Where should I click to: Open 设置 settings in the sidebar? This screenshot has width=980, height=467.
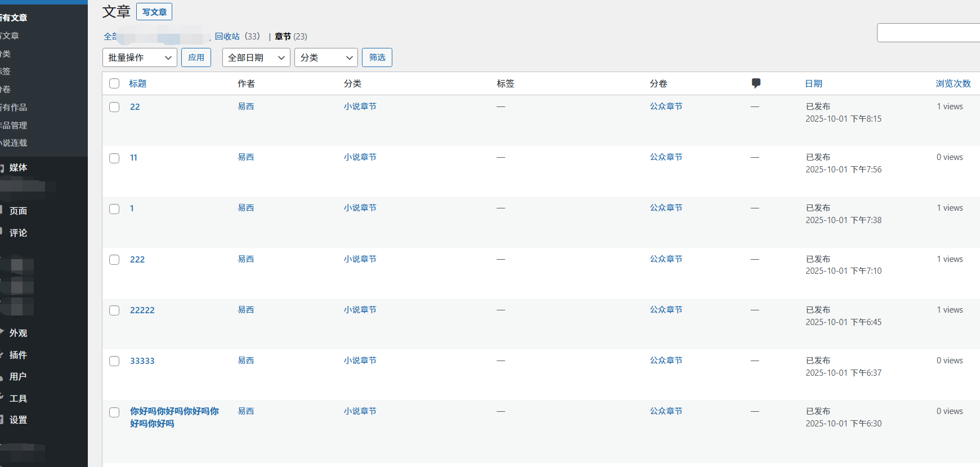point(18,420)
